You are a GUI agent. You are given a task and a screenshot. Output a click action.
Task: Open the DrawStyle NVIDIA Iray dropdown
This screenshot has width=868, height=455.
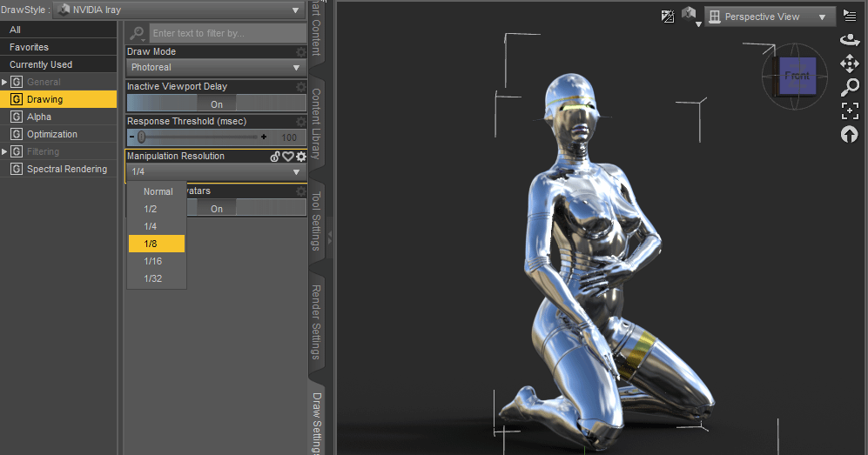[179, 10]
